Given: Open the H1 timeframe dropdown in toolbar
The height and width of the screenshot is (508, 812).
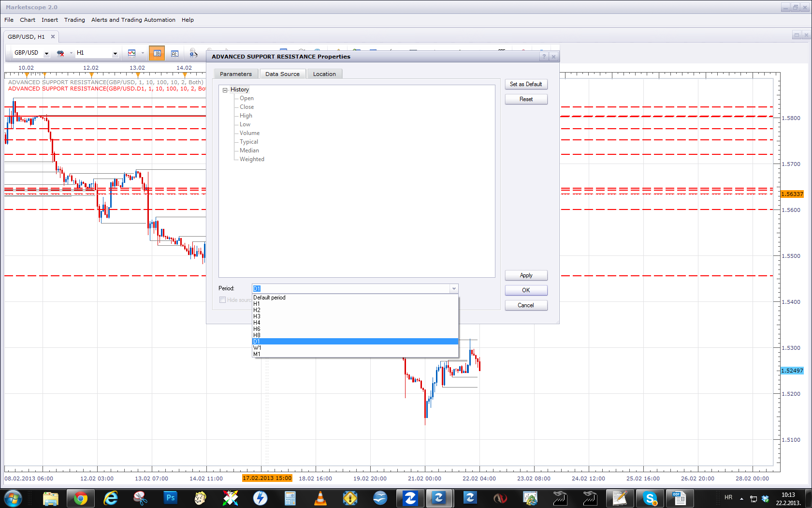Looking at the screenshot, I should 115,53.
